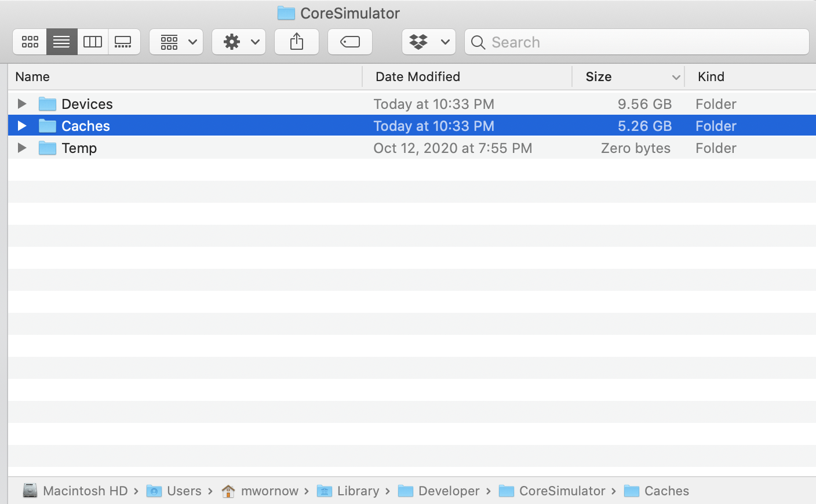This screenshot has width=816, height=504.
Task: Click the Edit Tags button
Action: 350,42
